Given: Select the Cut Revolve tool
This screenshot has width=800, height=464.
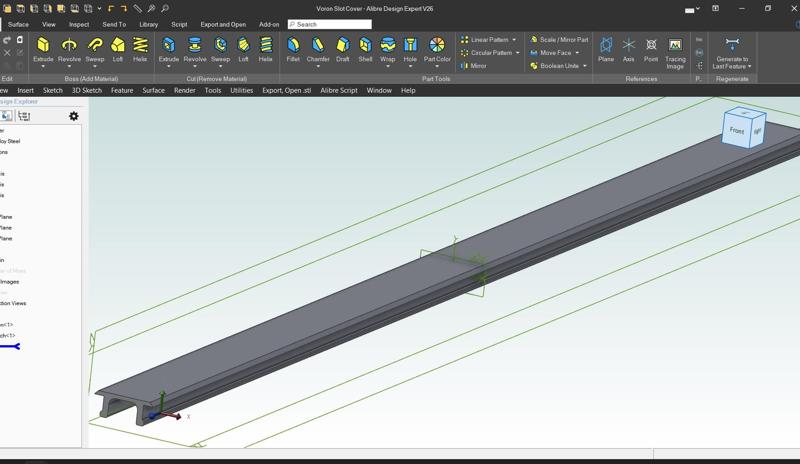Looking at the screenshot, I should pos(194,49).
